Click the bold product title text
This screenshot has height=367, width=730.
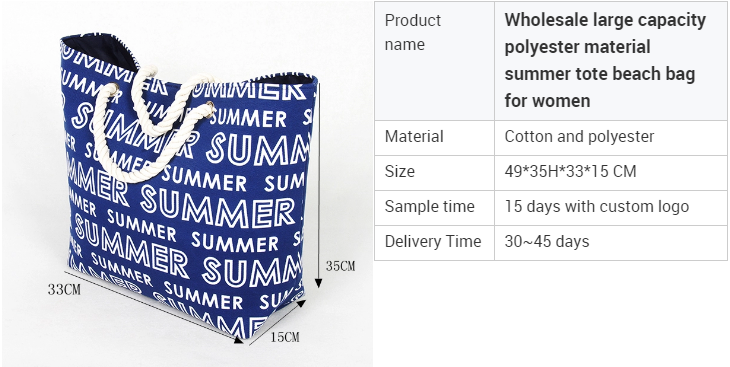pyautogui.click(x=605, y=60)
